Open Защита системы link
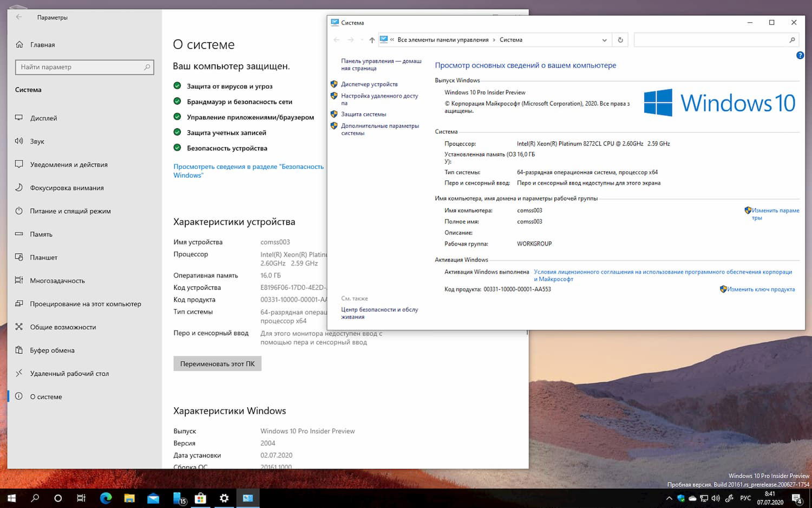This screenshot has height=508, width=812. point(363,114)
